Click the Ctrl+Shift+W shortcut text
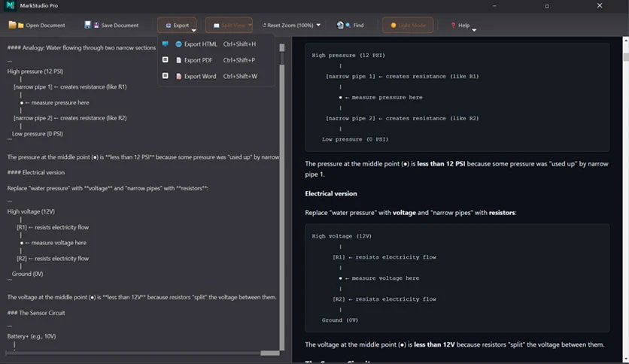 tap(240, 76)
